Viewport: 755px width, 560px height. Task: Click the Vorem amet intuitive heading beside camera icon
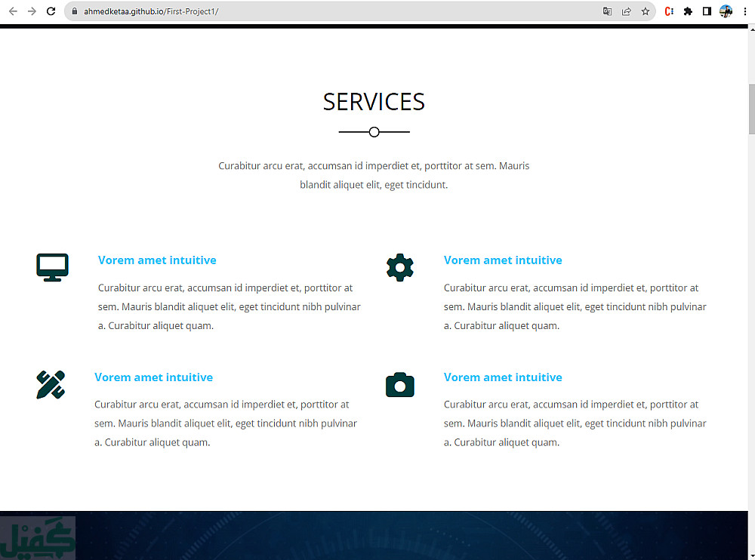point(503,377)
